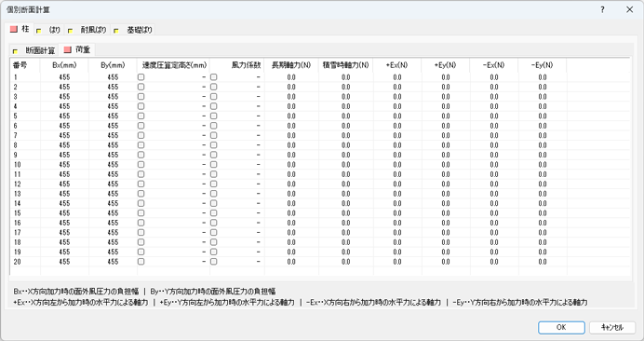Tick 速度圧算定高さ checkbox in row 5
Screen dimensions: 644x341
pos(141,116)
